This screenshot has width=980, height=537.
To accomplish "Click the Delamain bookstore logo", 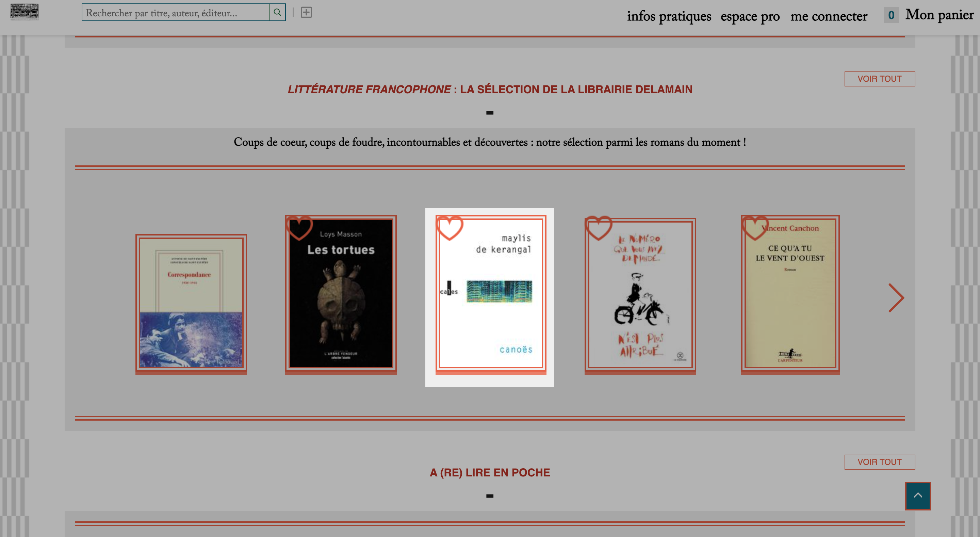I will [x=24, y=12].
